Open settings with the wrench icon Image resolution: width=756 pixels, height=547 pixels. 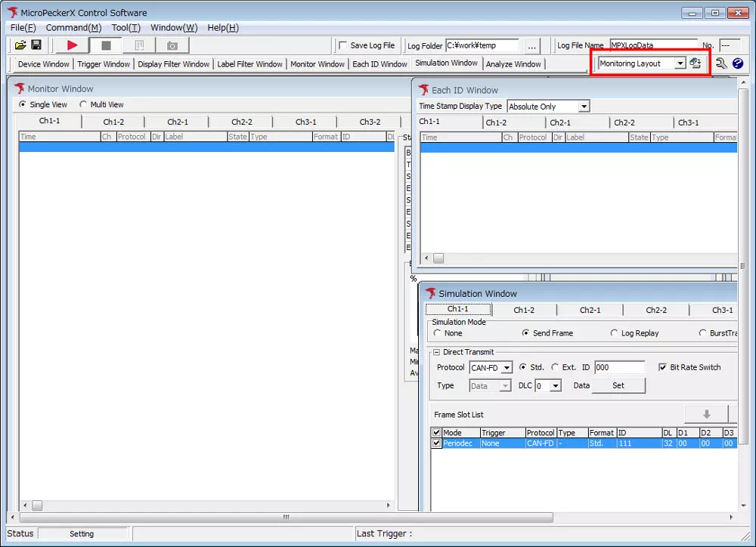[x=721, y=63]
